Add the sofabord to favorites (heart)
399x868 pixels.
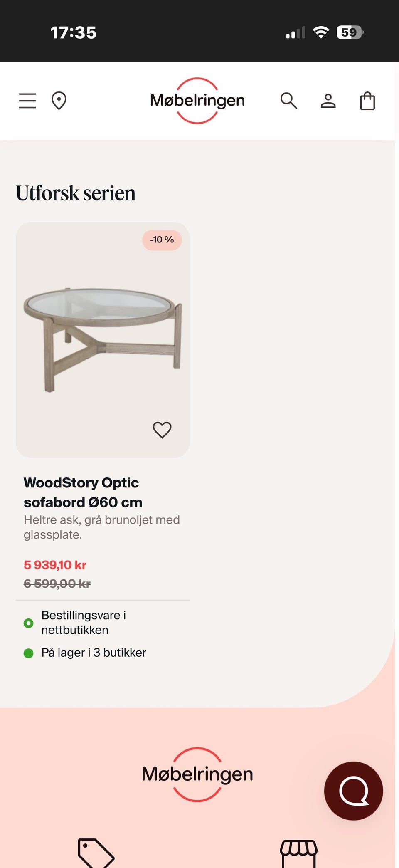point(162,430)
